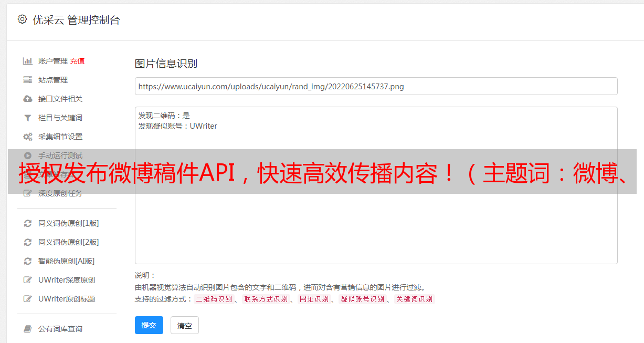The height and width of the screenshot is (343, 644).
Task: Click the gear icon beside 优采云 管理控制台
Action: pyautogui.click(x=22, y=19)
